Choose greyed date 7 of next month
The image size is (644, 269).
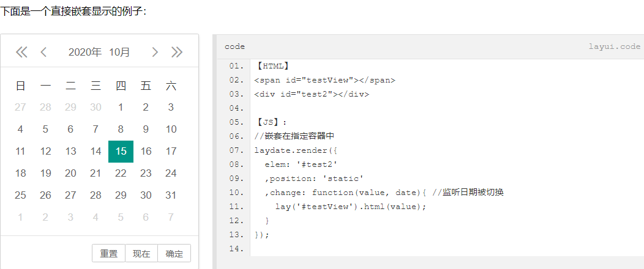[171, 217]
